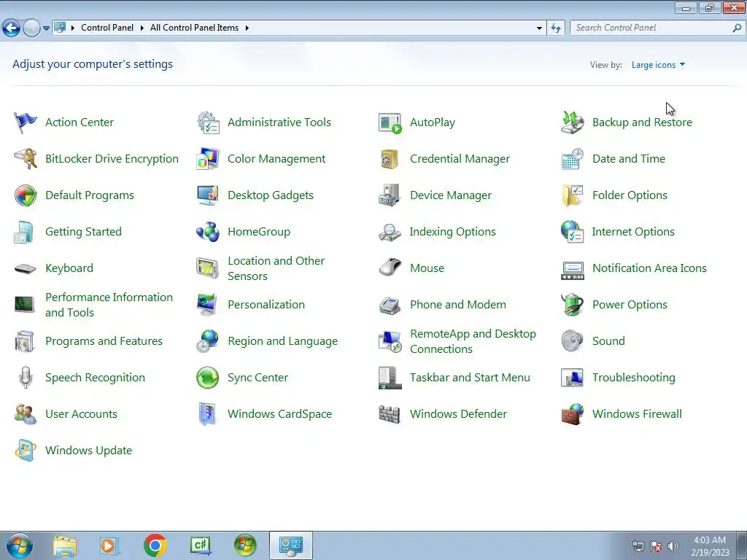The width and height of the screenshot is (747, 560).
Task: Click the Internet Options globe icon
Action: [572, 232]
